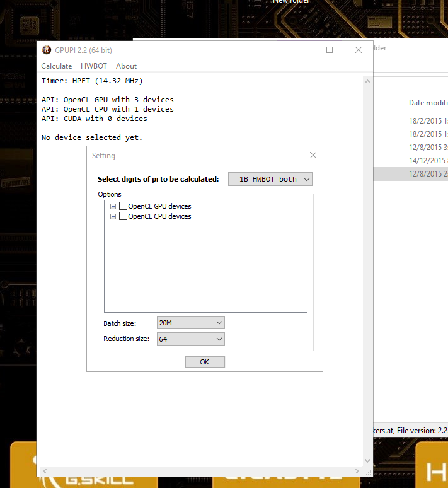Image resolution: width=448 pixels, height=488 pixels.
Task: Click 'API: OpenCL GPU with 3 devices' line
Action: click(x=108, y=100)
